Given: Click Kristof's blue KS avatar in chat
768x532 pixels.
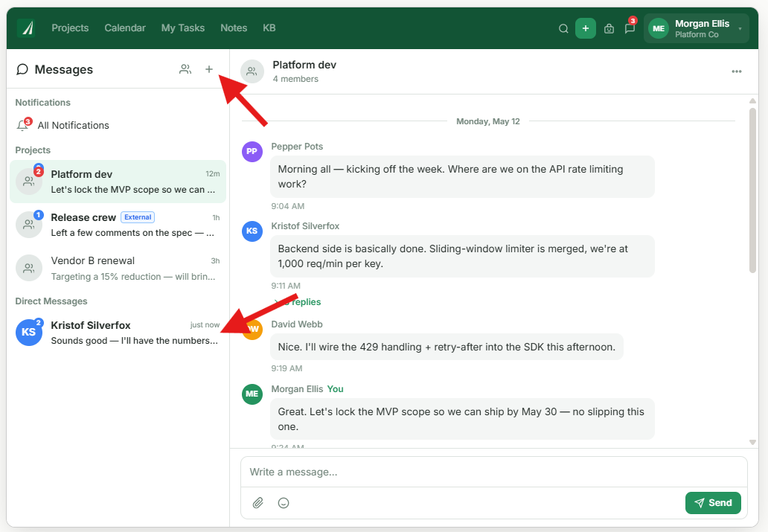Looking at the screenshot, I should point(252,231).
